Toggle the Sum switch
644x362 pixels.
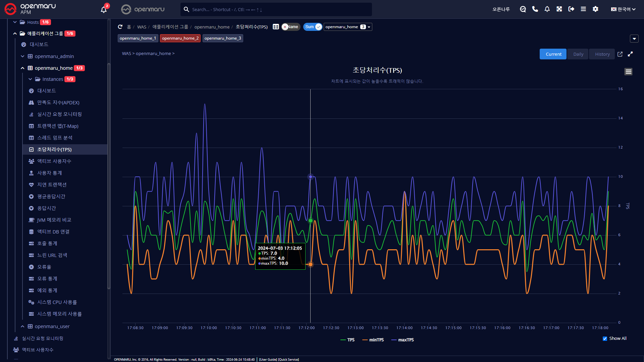pyautogui.click(x=313, y=27)
